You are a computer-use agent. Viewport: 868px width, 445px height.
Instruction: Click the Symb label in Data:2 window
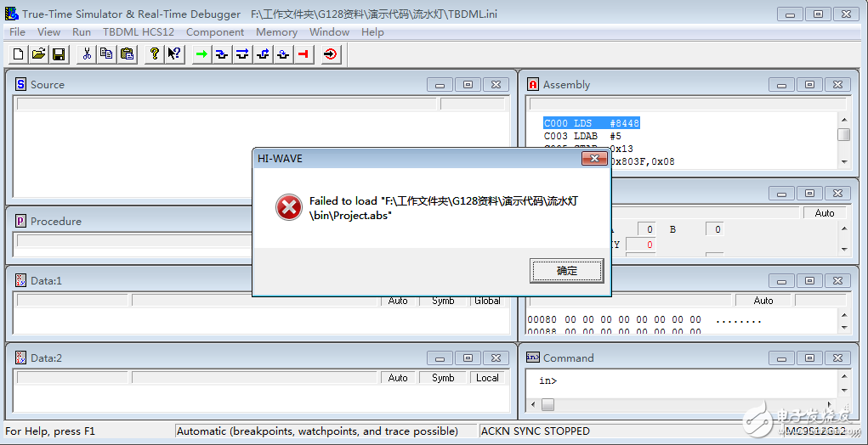443,378
